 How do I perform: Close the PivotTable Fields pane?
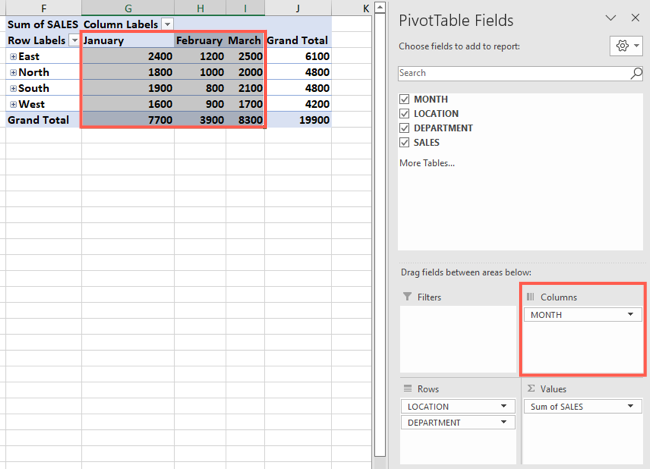pyautogui.click(x=635, y=17)
